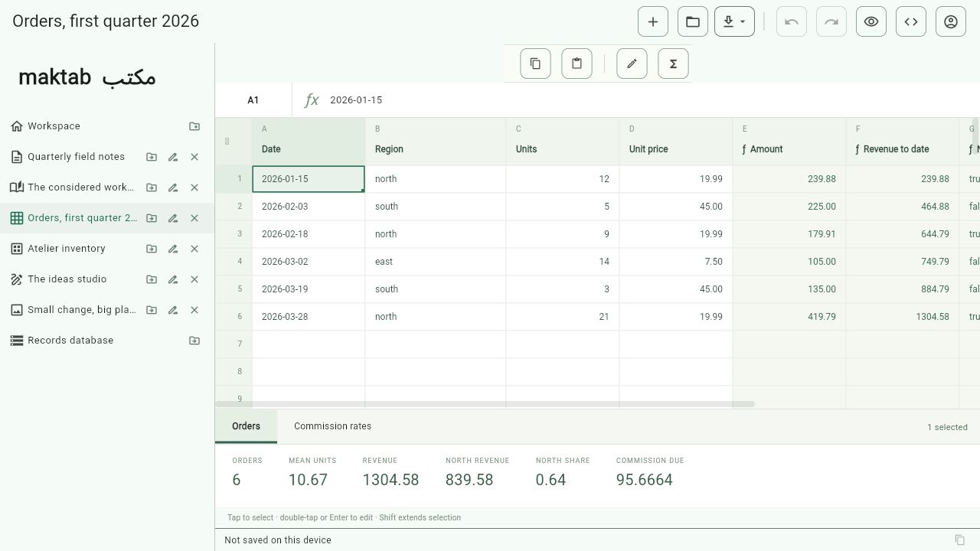Image resolution: width=980 pixels, height=551 pixels.
Task: Delete Quarterly field notes with X
Action: point(194,157)
